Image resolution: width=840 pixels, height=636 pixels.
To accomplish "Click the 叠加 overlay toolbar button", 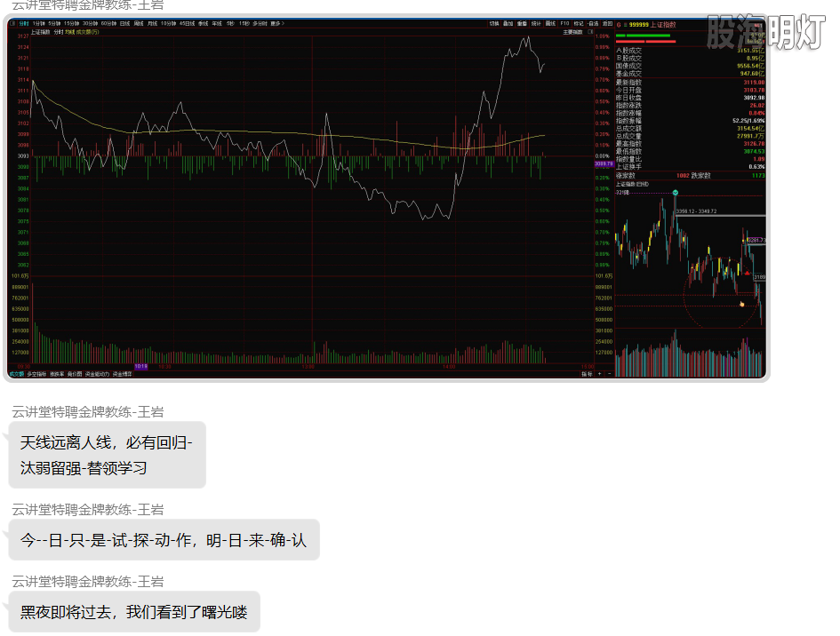I will coord(508,24).
